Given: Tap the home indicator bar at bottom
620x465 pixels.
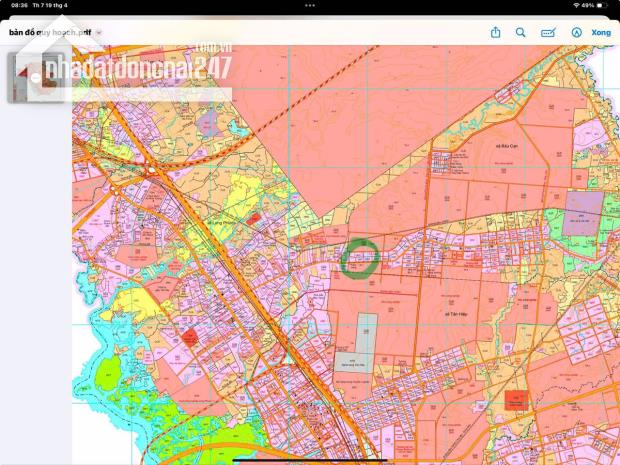Looking at the screenshot, I should tap(310, 460).
